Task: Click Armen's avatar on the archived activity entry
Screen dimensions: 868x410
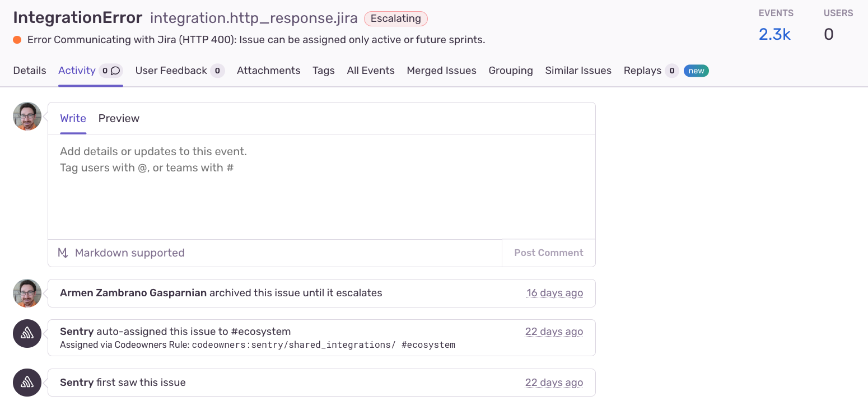Action: (x=26, y=292)
